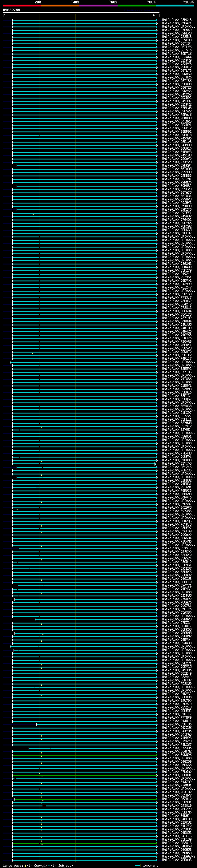197x868 pixels.
Task: Click the UniRef100_Q6PBY1 label
Action: point(177,345)
